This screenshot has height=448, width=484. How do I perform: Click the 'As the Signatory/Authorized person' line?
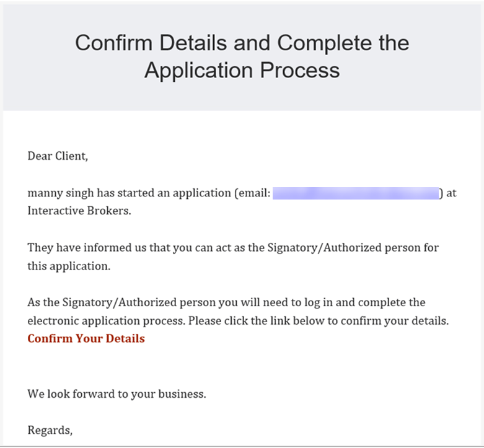click(x=226, y=302)
